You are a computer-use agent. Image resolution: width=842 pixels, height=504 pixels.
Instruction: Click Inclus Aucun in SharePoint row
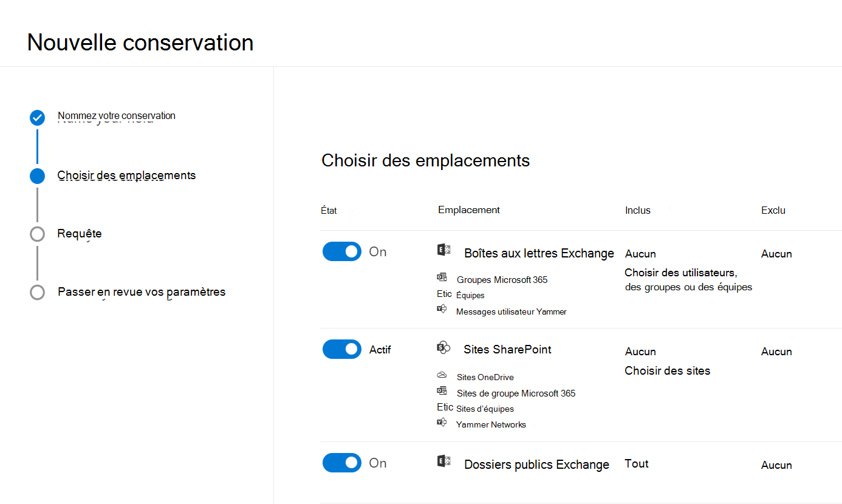pyautogui.click(x=640, y=352)
